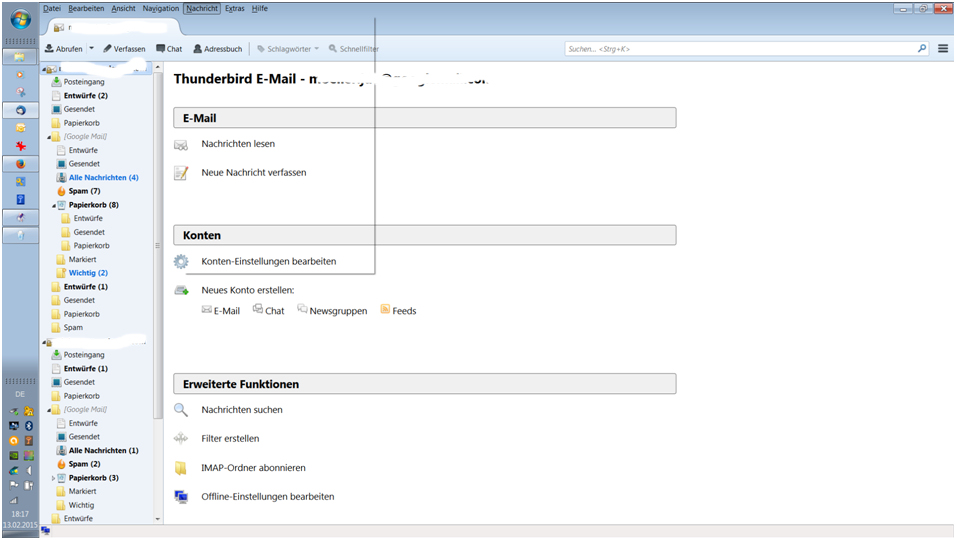Click the DE language indicator in the taskbar

pyautogui.click(x=20, y=394)
